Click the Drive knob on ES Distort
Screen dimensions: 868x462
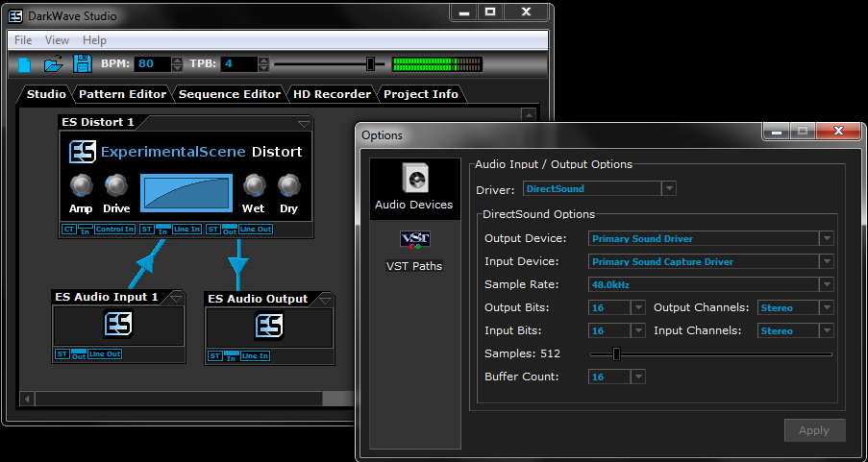click(x=116, y=185)
